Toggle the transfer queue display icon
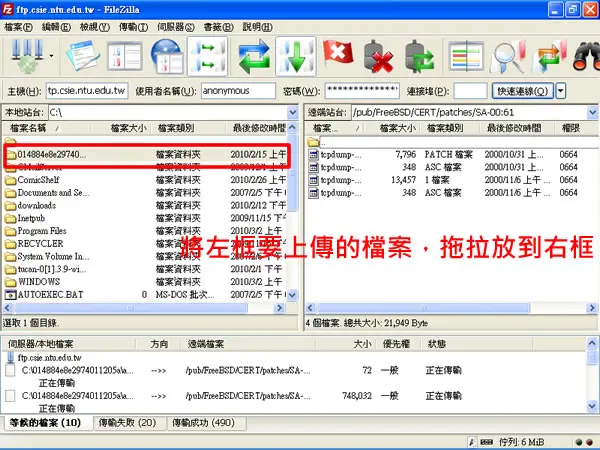 point(208,57)
